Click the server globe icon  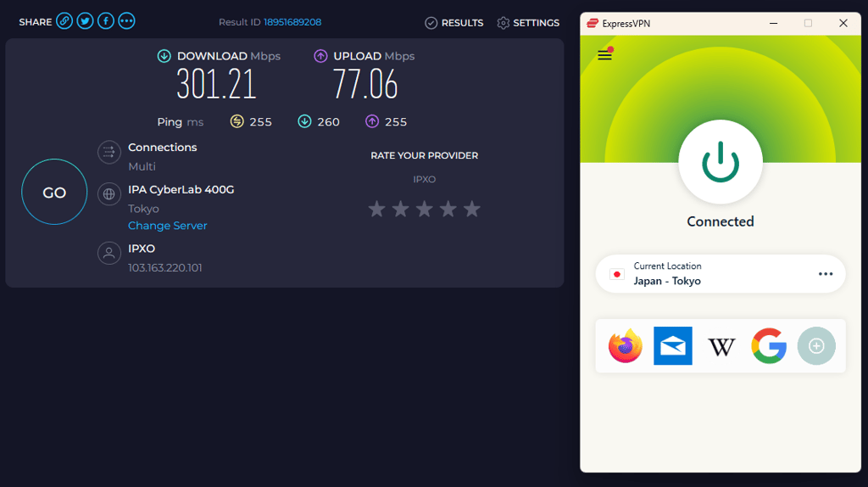tap(109, 194)
